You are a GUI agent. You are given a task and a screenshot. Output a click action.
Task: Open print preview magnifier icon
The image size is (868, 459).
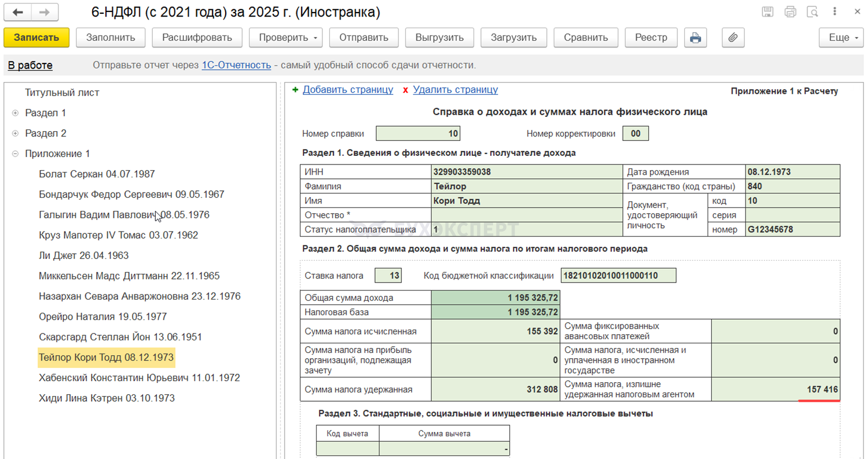(x=812, y=12)
